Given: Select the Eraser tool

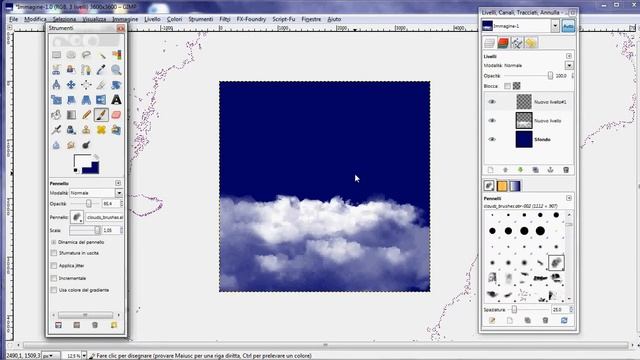Looking at the screenshot, I should 116,115.
